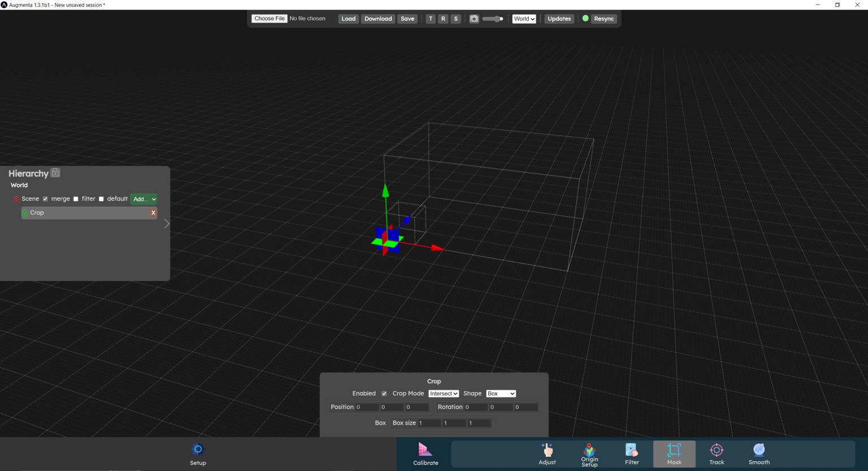Click the Download button in top toolbar

point(377,19)
